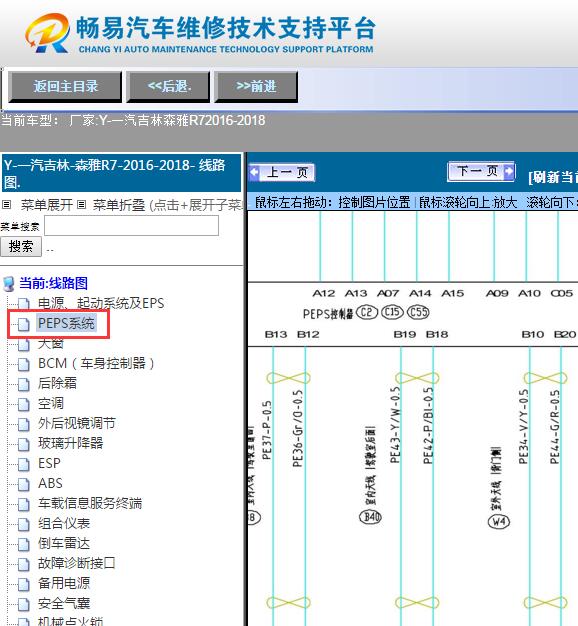Open 备用电源 tree item
The image size is (578, 626).
64,583
